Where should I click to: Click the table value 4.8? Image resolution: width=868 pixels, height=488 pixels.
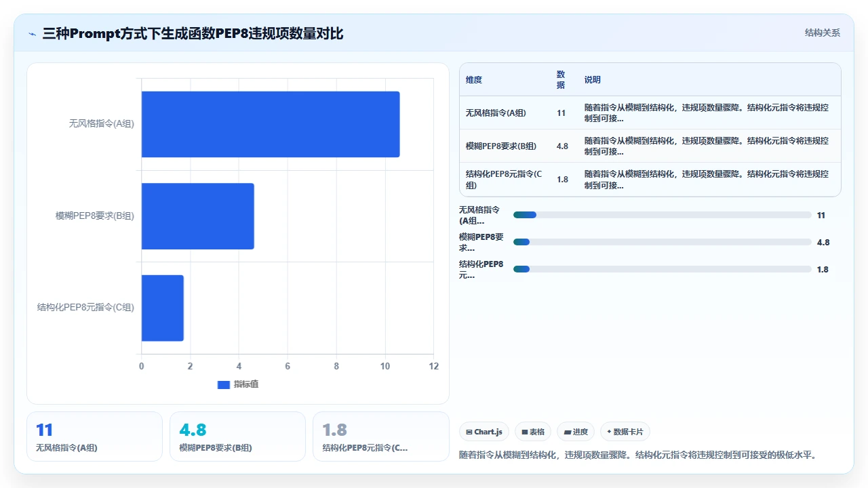pos(562,146)
